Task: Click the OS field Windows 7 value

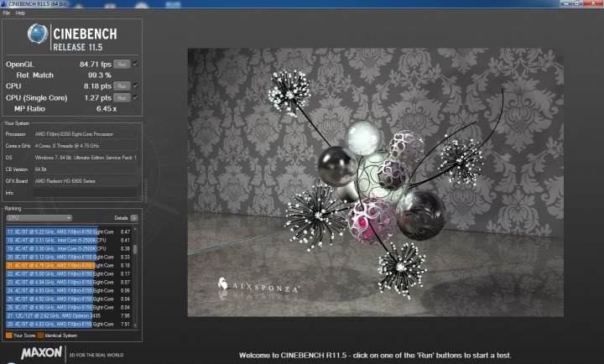Action: coord(85,158)
